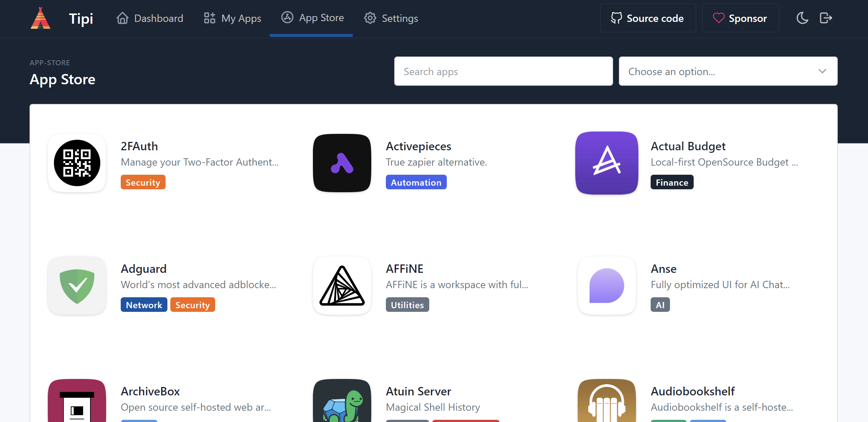
Task: Go to the Settings page
Action: click(x=391, y=18)
